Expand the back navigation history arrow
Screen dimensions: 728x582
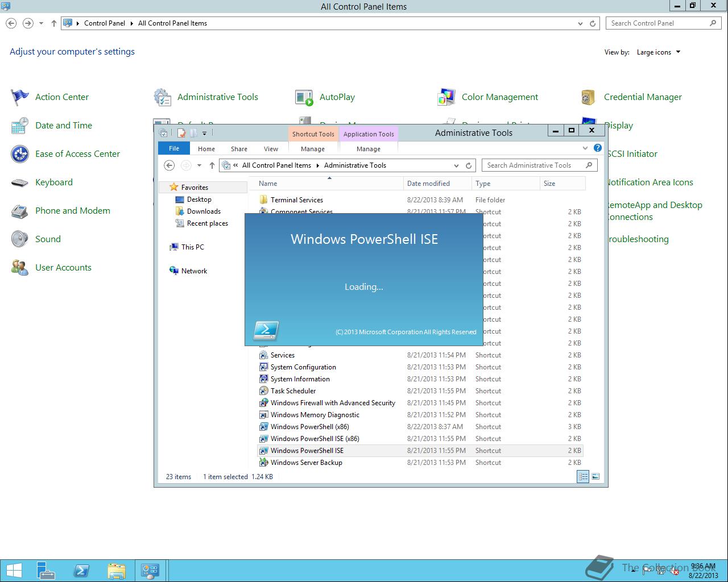click(x=199, y=165)
